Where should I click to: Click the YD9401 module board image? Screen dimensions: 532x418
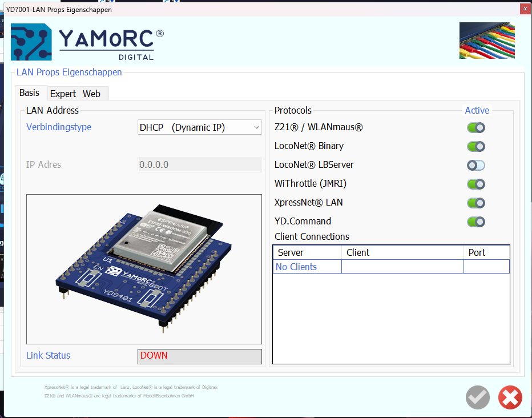click(x=144, y=269)
